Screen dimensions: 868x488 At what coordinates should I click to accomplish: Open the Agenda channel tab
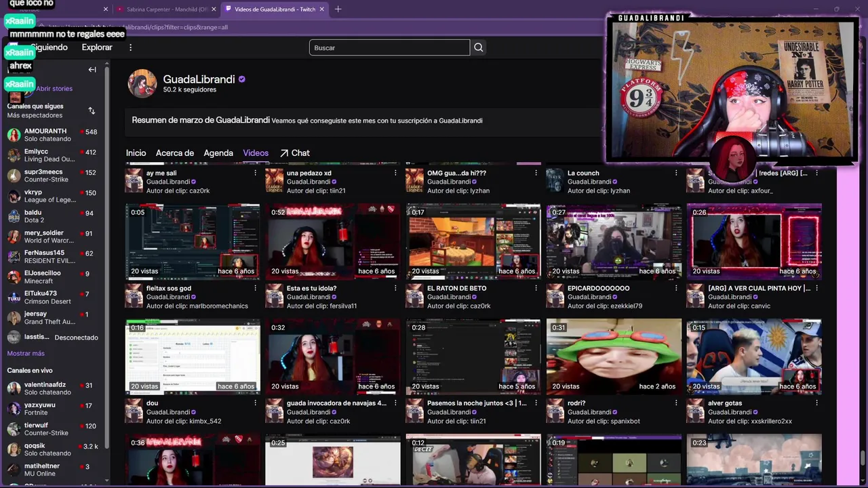[218, 153]
